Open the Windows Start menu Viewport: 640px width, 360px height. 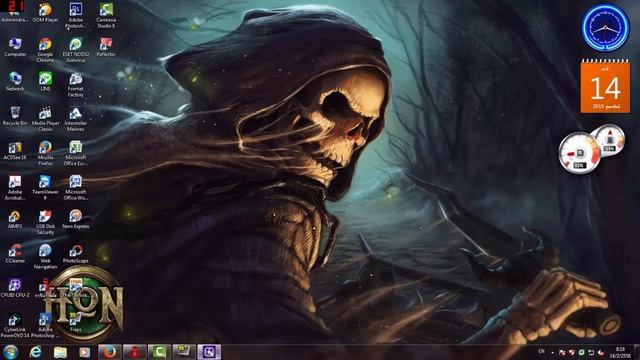click(11, 352)
